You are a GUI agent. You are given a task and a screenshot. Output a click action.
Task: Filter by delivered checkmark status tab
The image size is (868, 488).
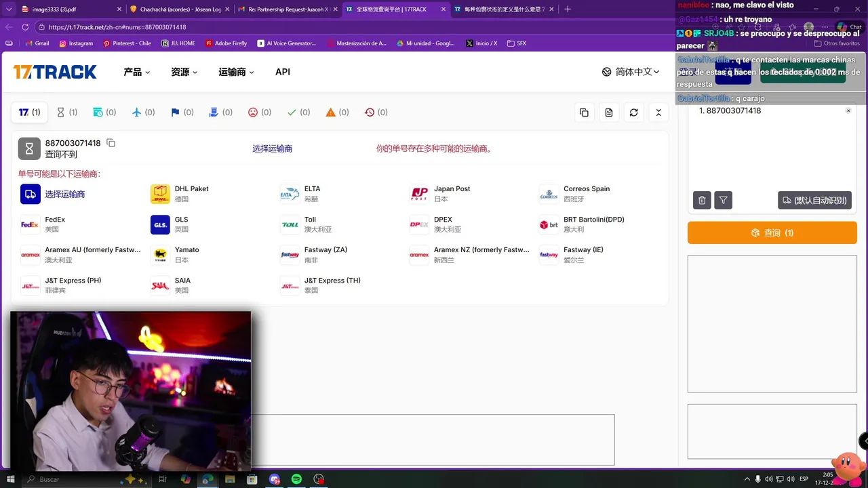coord(298,113)
